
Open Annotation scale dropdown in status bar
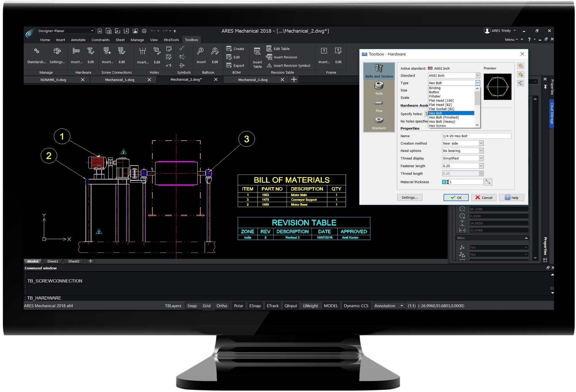[402, 306]
